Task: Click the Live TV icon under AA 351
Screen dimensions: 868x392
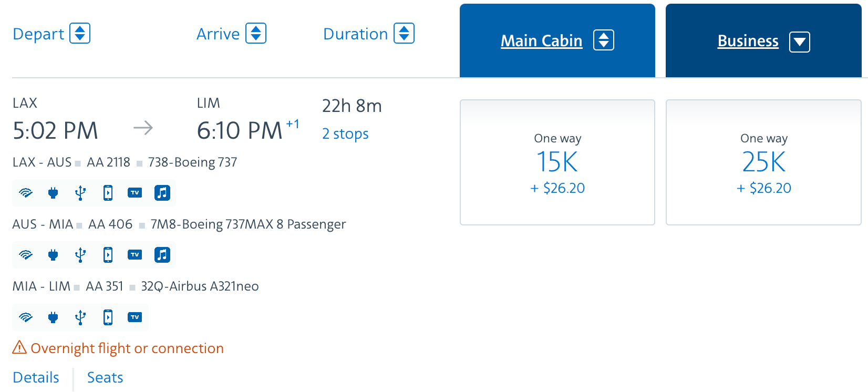Action: pos(135,317)
